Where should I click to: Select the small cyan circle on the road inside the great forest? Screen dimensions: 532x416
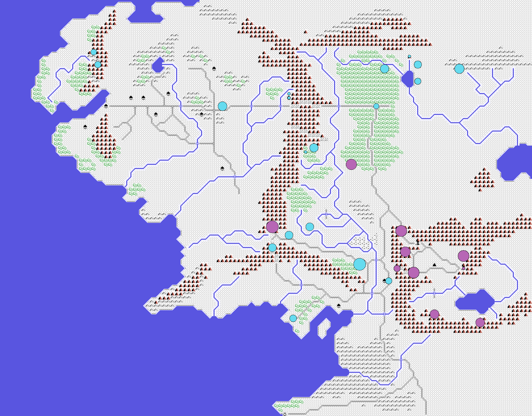[376, 106]
